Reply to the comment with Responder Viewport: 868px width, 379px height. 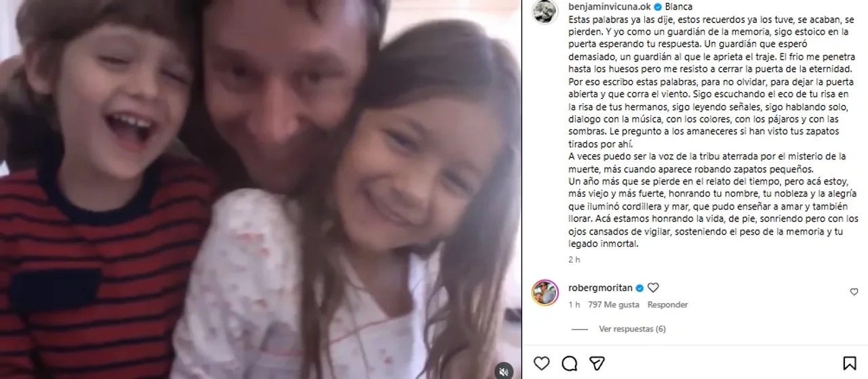tap(667, 305)
